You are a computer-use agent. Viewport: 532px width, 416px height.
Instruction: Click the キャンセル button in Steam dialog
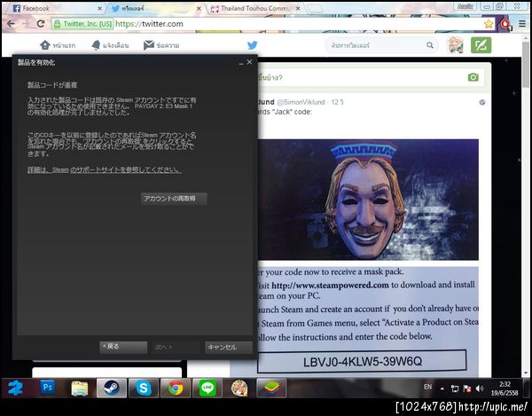[x=229, y=347]
